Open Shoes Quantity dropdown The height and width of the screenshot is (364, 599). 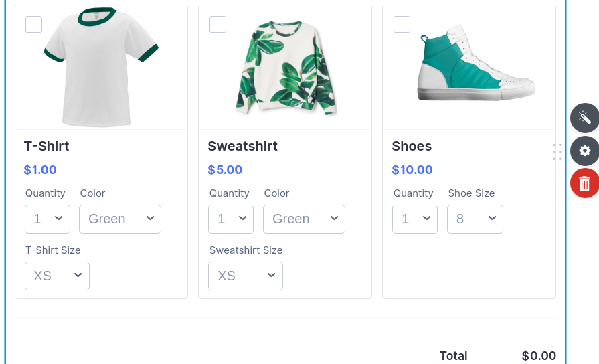[415, 219]
